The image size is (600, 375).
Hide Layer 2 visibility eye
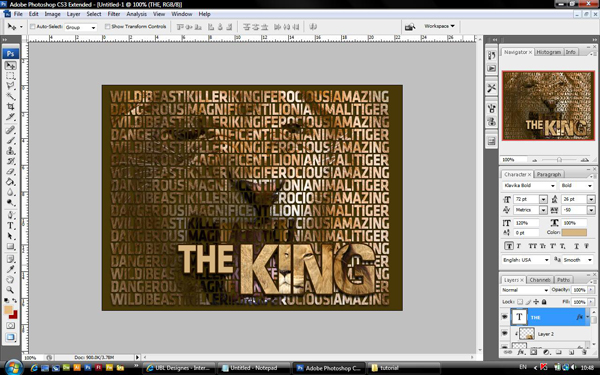505,333
